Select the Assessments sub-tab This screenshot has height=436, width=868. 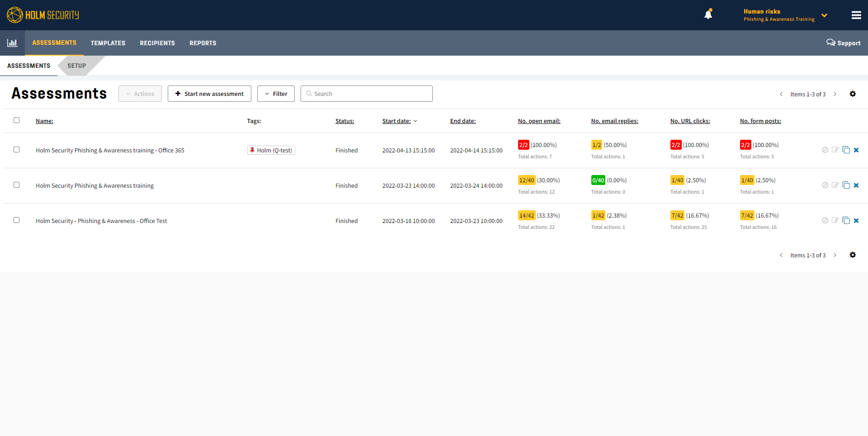coord(29,66)
